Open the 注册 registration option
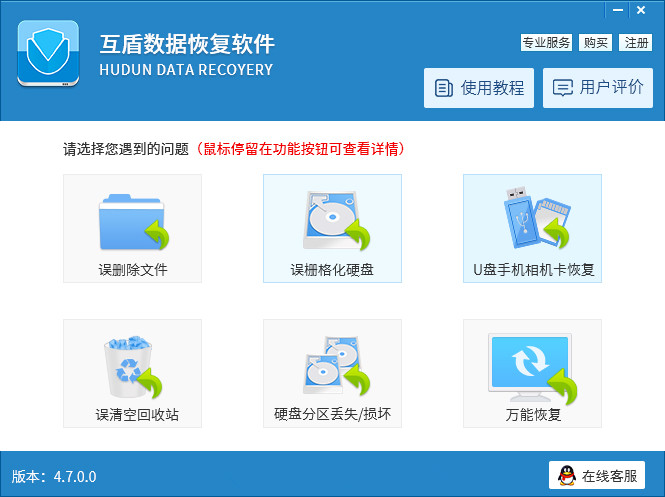 coord(635,43)
